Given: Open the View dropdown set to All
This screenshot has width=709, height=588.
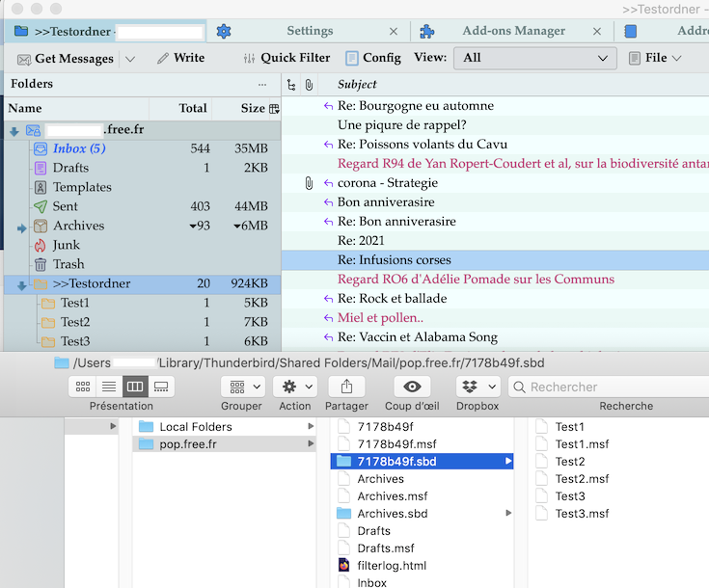Looking at the screenshot, I should pos(535,58).
